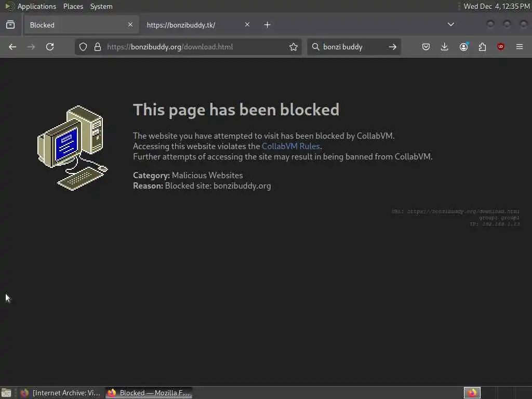Open the Places menu
The width and height of the screenshot is (532, 399).
coord(73,6)
